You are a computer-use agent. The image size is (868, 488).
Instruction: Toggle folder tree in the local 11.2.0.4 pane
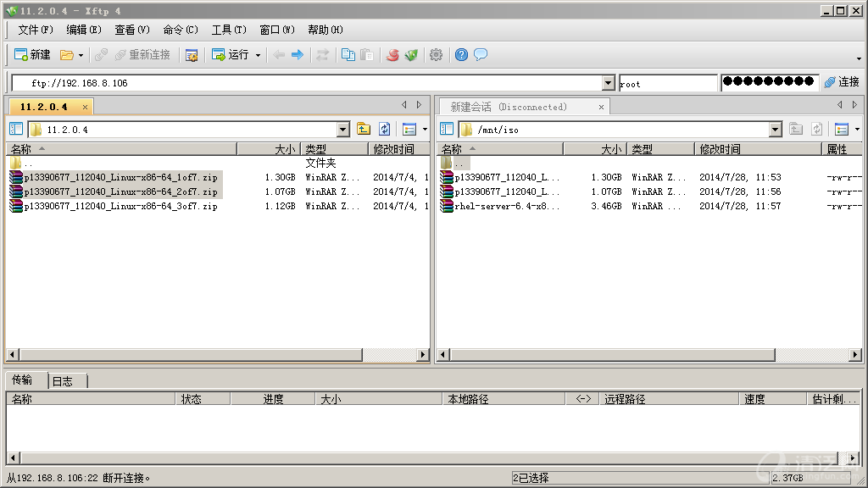(x=16, y=130)
